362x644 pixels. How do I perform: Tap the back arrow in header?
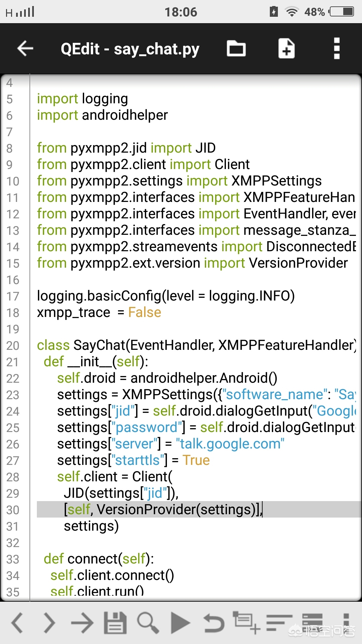pyautogui.click(x=25, y=49)
